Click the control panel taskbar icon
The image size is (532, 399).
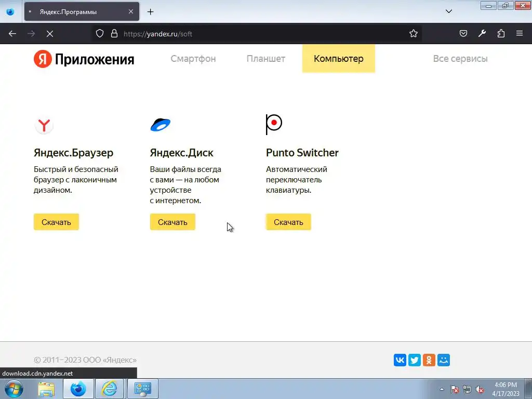pos(142,389)
